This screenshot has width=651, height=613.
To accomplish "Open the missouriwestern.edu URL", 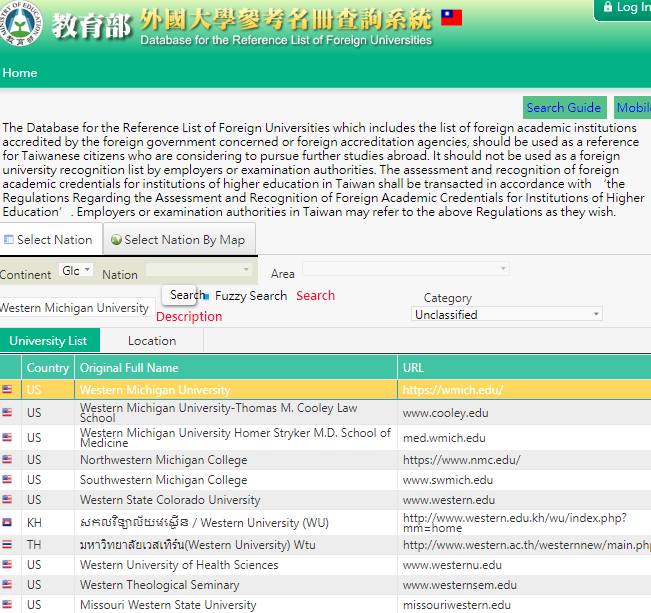I will tap(457, 605).
